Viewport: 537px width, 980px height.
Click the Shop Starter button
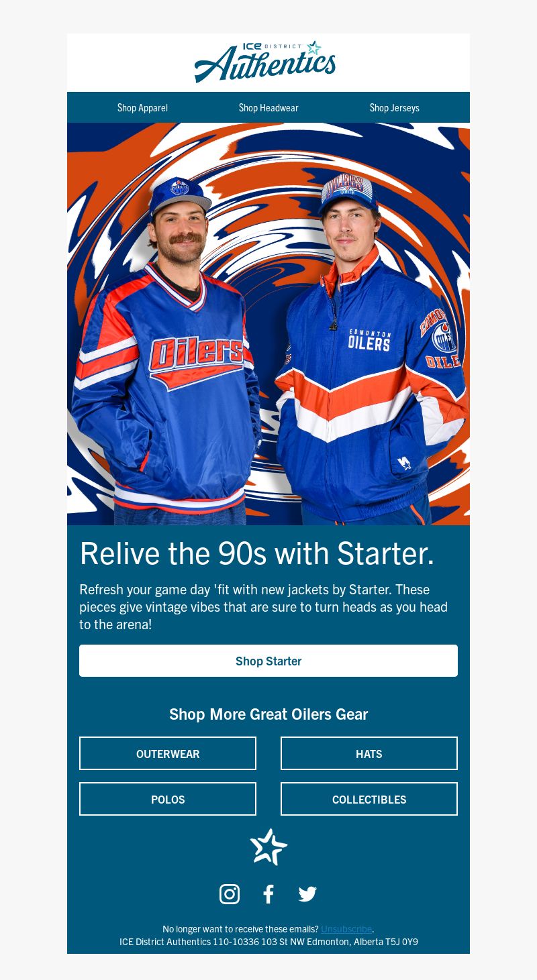point(268,661)
